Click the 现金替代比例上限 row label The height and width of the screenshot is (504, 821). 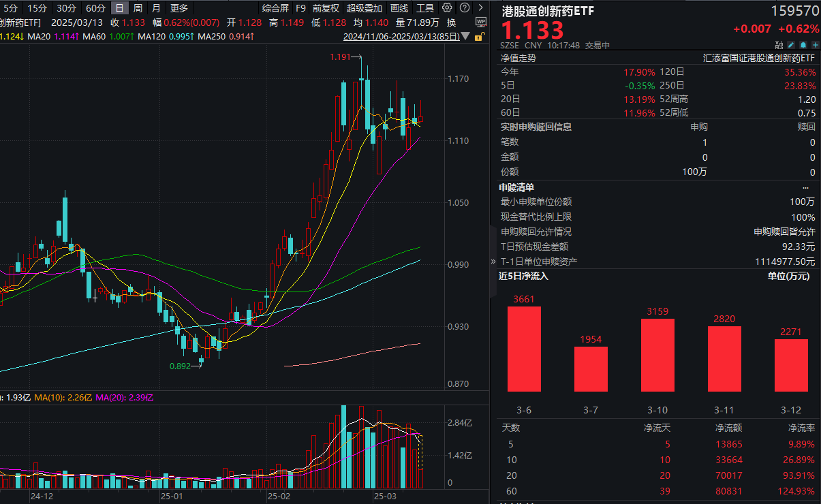(x=536, y=217)
